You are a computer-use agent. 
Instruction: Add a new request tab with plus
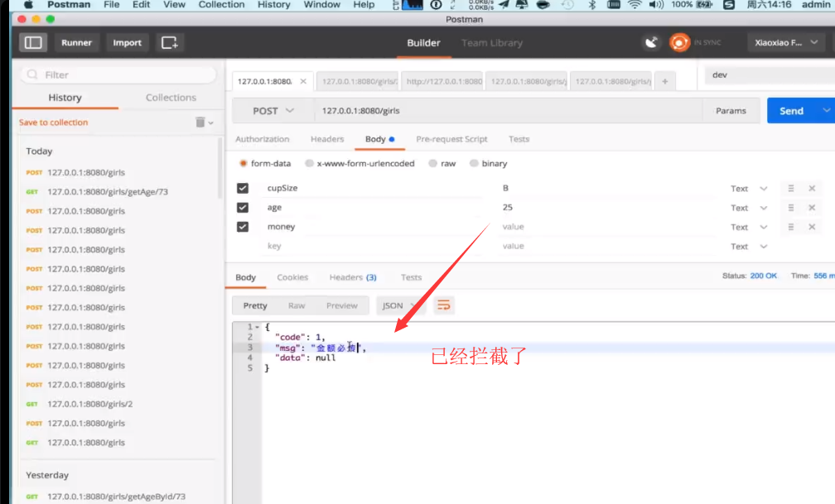pos(664,81)
